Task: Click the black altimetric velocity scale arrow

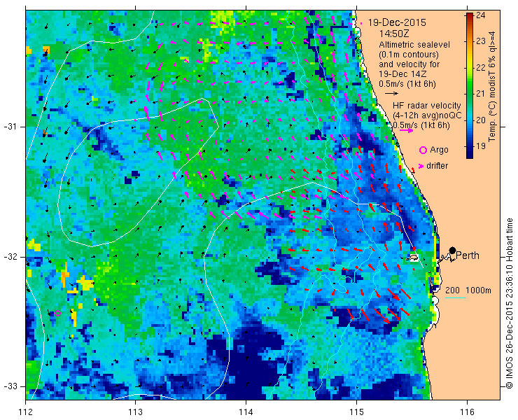Action: (x=392, y=94)
